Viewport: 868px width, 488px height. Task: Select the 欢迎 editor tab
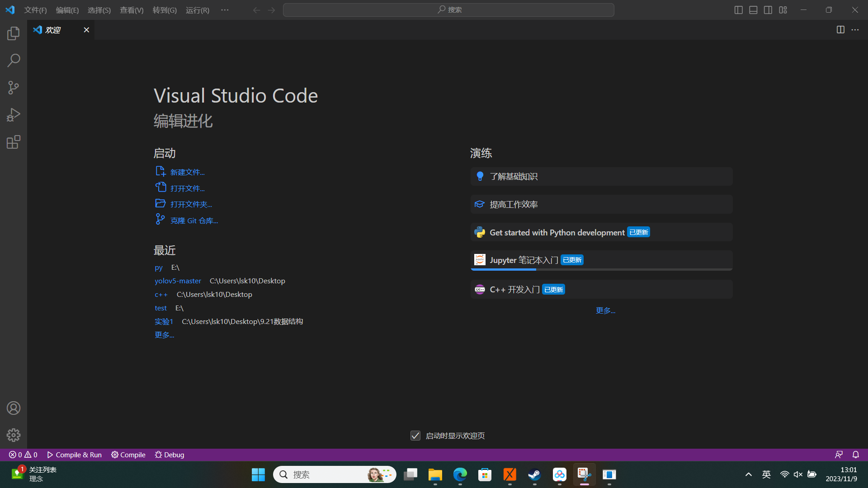pyautogui.click(x=61, y=30)
